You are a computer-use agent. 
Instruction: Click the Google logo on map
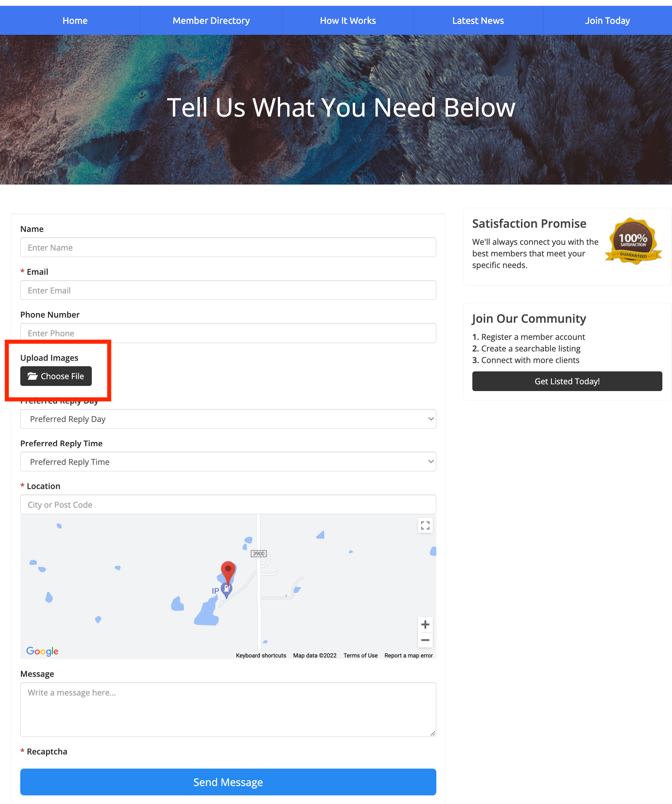click(x=42, y=651)
